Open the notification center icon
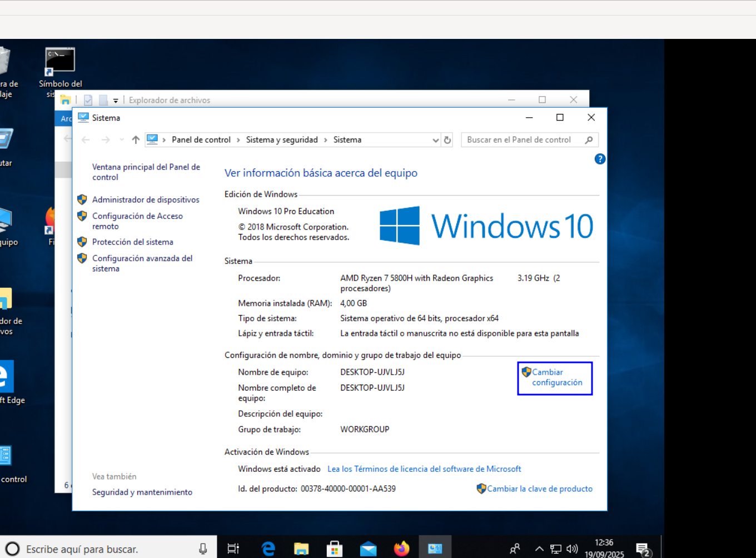This screenshot has width=756, height=558. 643,549
